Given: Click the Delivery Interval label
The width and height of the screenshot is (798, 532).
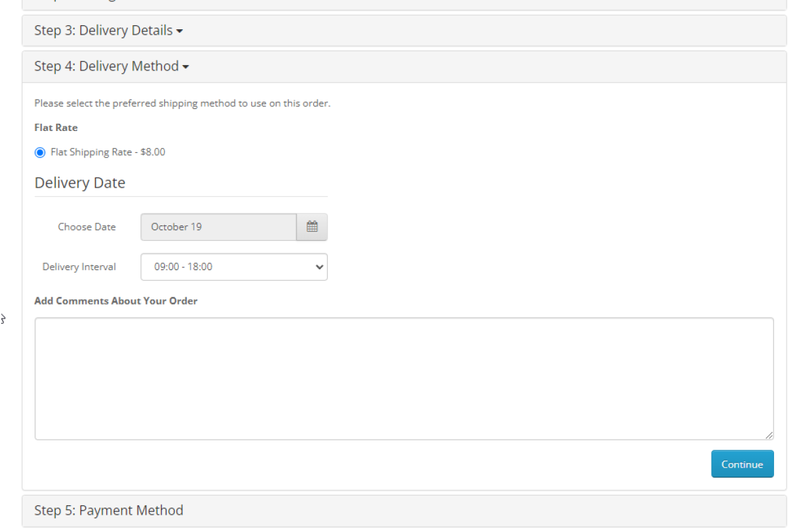Looking at the screenshot, I should (79, 267).
